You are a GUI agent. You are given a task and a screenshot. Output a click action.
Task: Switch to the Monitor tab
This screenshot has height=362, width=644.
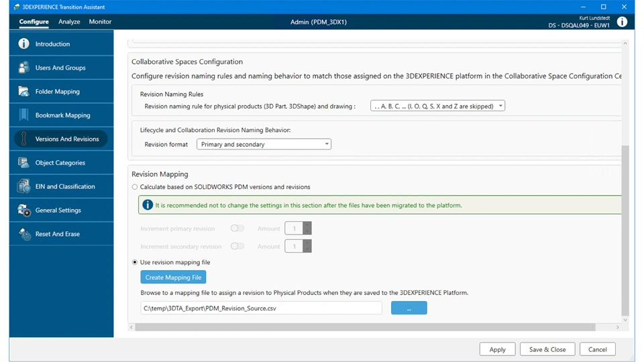(x=100, y=21)
